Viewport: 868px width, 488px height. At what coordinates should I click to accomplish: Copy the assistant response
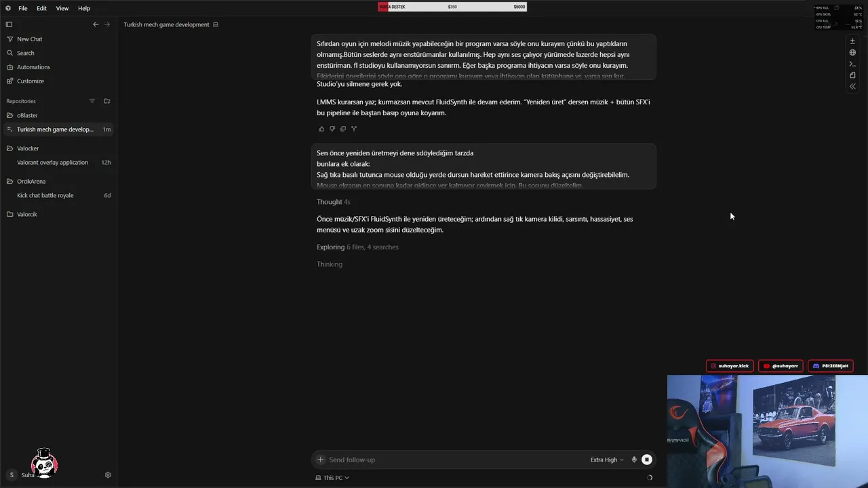coord(343,129)
